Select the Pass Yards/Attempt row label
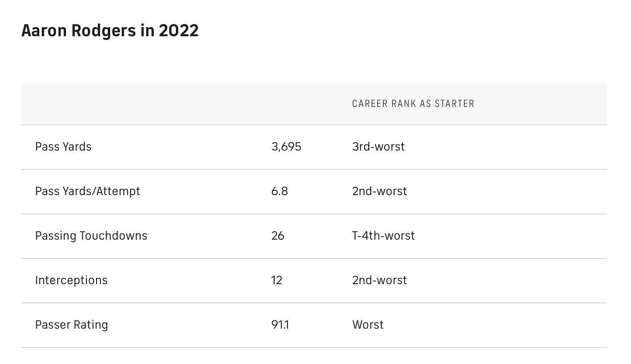631x364 pixels. (87, 191)
